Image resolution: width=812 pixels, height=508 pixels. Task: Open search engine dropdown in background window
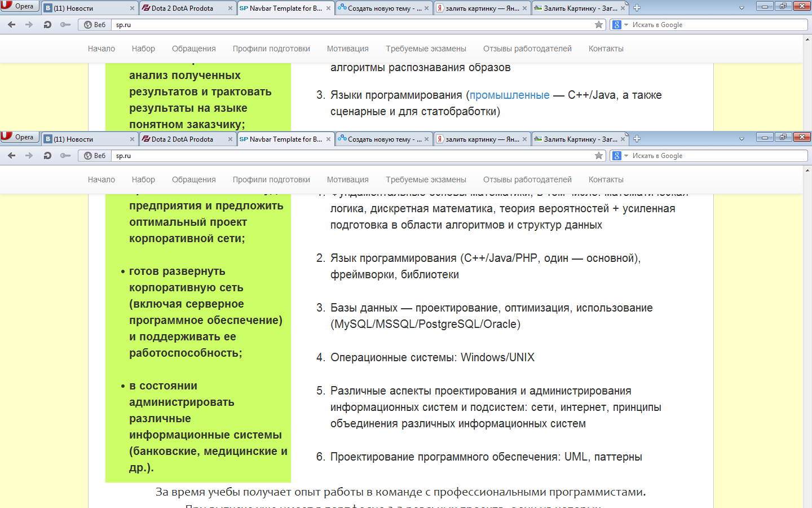point(626,25)
